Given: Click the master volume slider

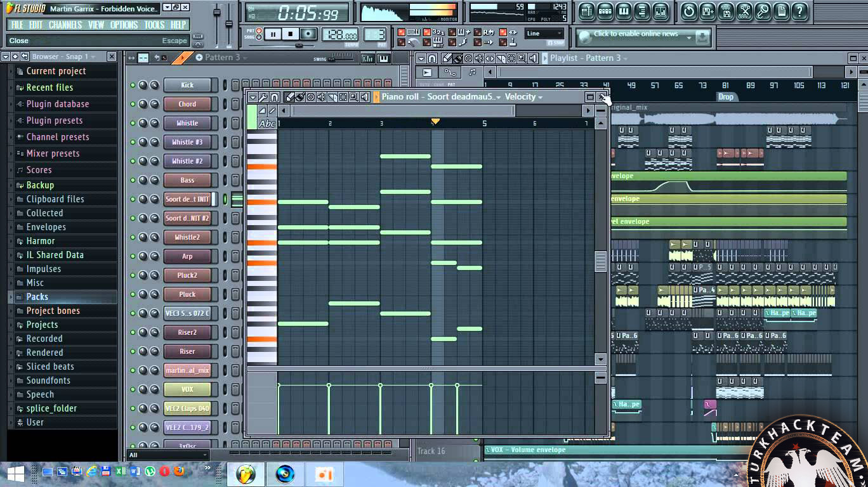Looking at the screenshot, I should coord(217,25).
